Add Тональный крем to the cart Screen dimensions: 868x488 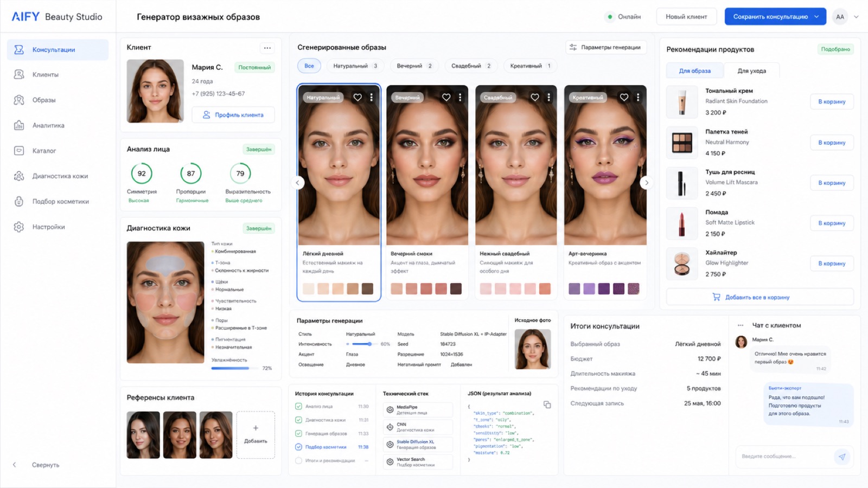(x=832, y=101)
